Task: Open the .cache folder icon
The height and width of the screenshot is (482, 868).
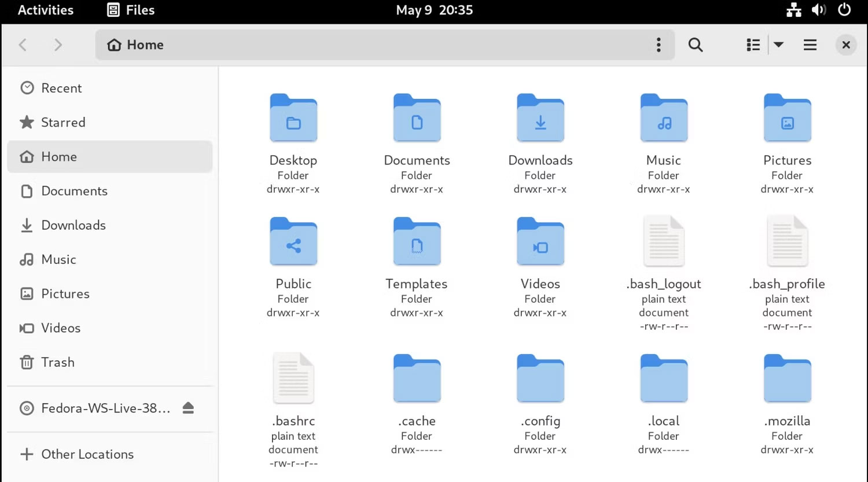Action: (417, 378)
